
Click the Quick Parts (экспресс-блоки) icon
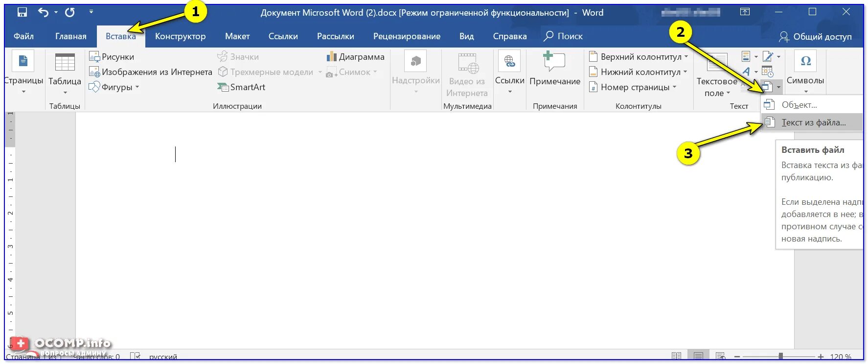coord(746,57)
